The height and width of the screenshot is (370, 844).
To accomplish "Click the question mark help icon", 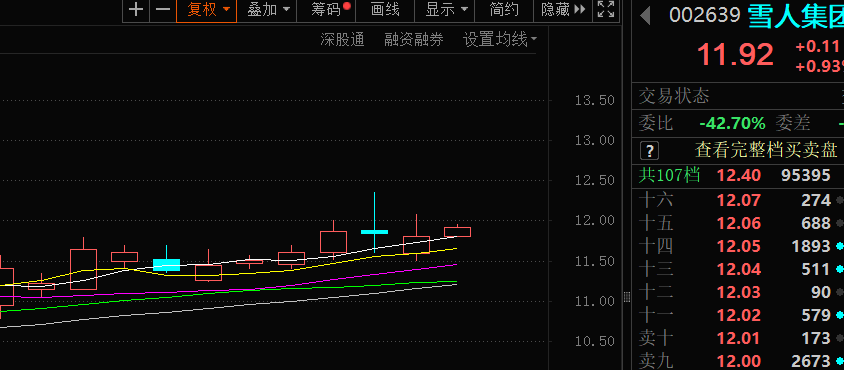I will [x=650, y=150].
